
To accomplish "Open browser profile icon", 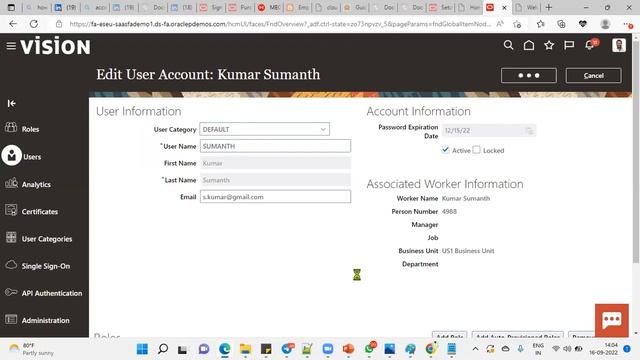I will click(605, 24).
